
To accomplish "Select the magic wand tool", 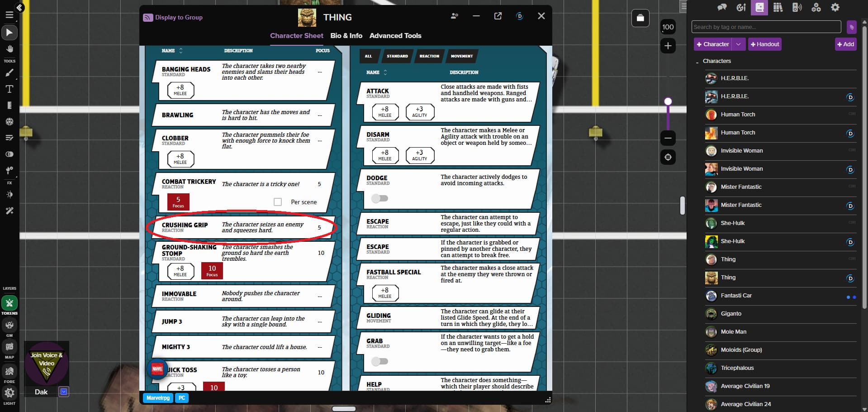I will pos(9,211).
